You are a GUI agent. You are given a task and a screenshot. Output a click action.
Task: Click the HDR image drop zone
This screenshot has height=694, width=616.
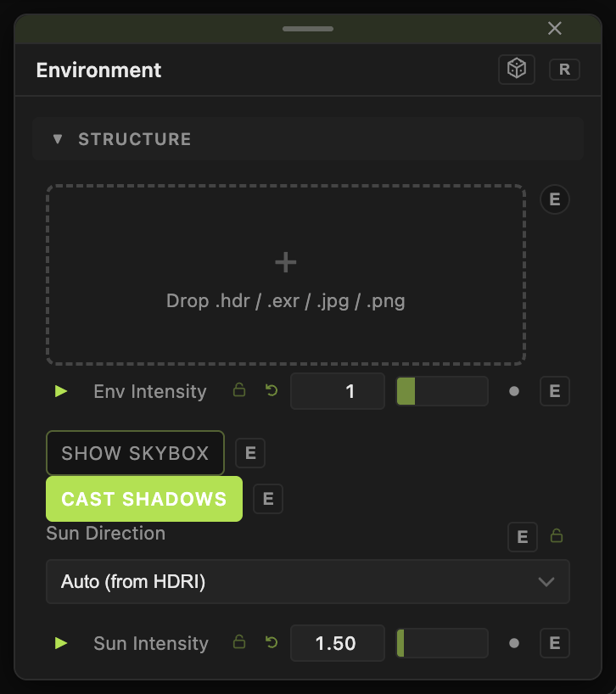click(x=286, y=275)
